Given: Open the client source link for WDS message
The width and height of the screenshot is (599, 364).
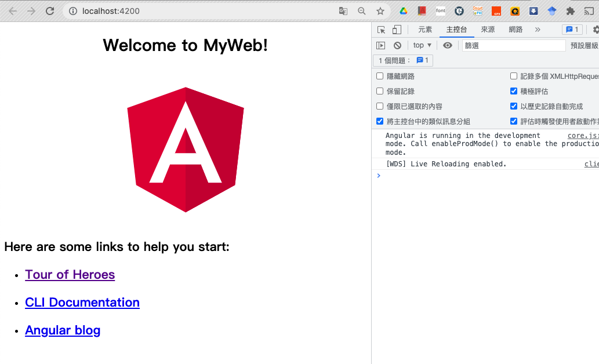Looking at the screenshot, I should point(591,164).
